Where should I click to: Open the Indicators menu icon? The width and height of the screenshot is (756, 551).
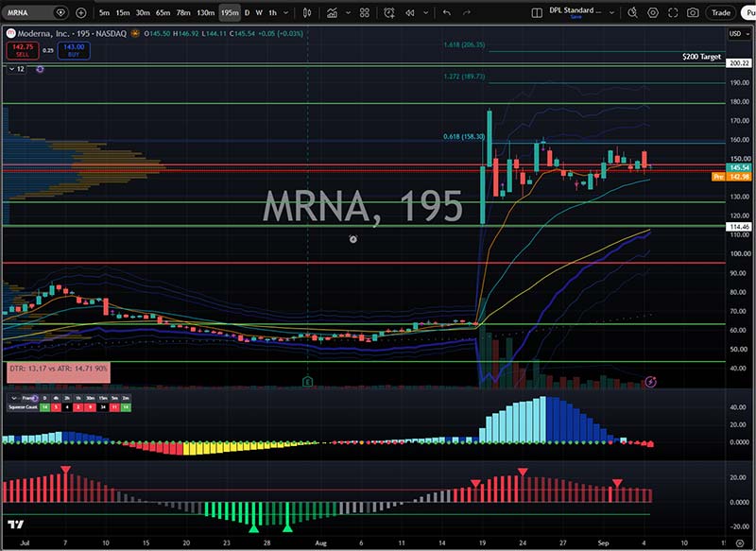point(332,13)
